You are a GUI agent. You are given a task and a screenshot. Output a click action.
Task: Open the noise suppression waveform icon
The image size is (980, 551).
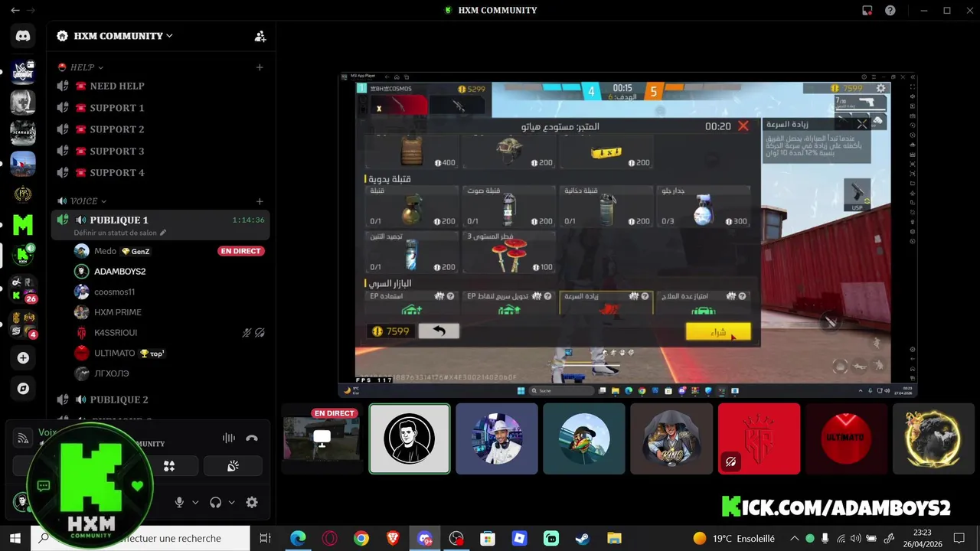[228, 439]
